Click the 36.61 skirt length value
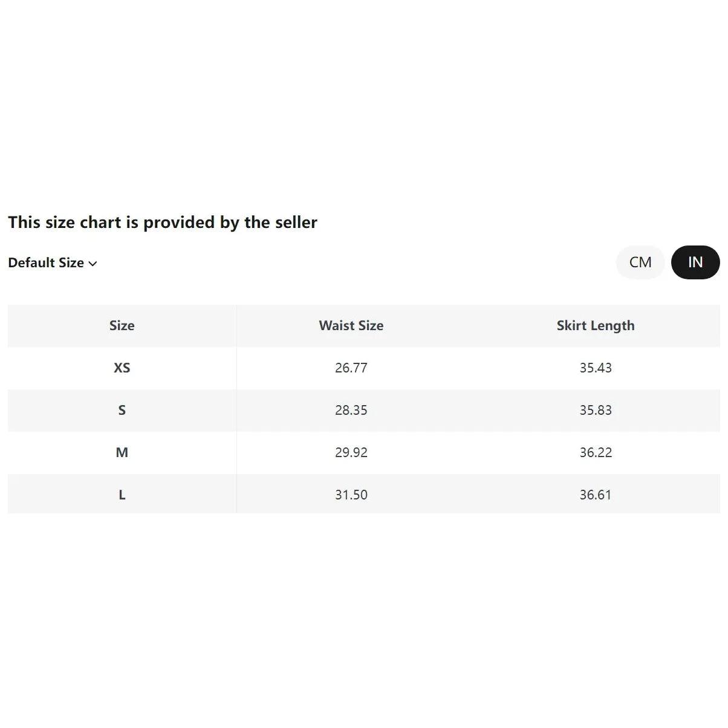728x728 pixels. 596,495
